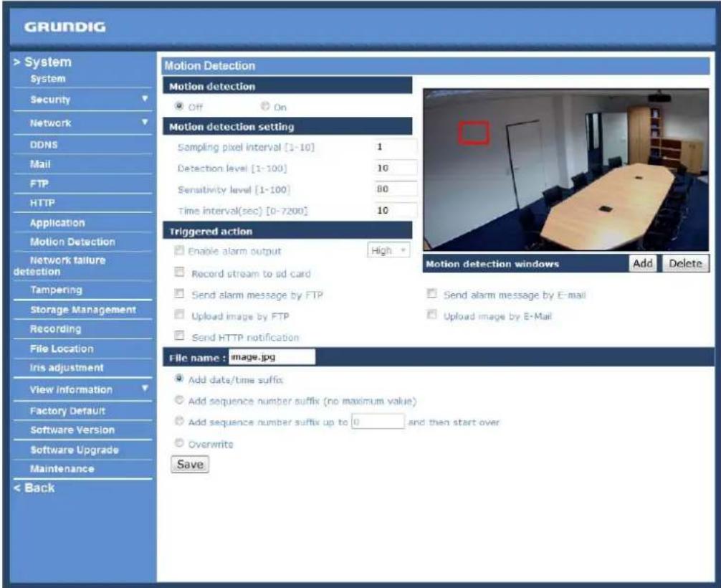Add a motion detection window
Viewport: 721px width, 588px height.
tap(642, 263)
